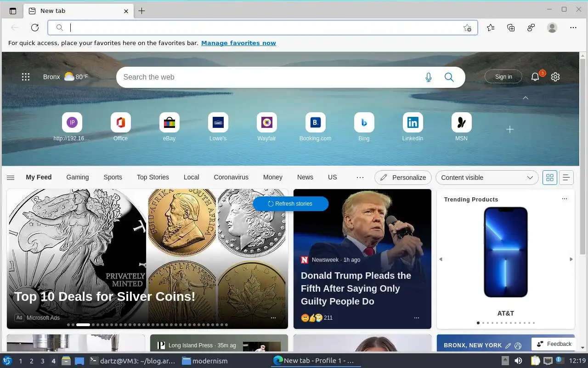Open the Content visible dropdown

pyautogui.click(x=487, y=178)
